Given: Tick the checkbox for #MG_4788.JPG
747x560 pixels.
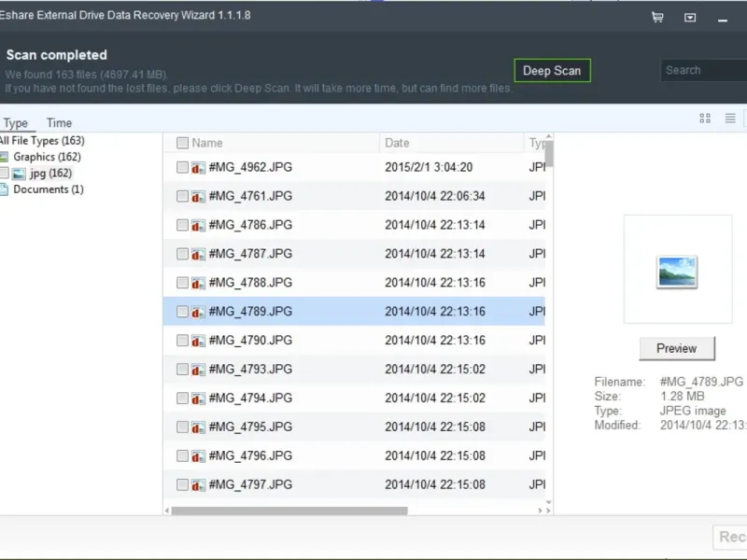Looking at the screenshot, I should click(x=182, y=283).
